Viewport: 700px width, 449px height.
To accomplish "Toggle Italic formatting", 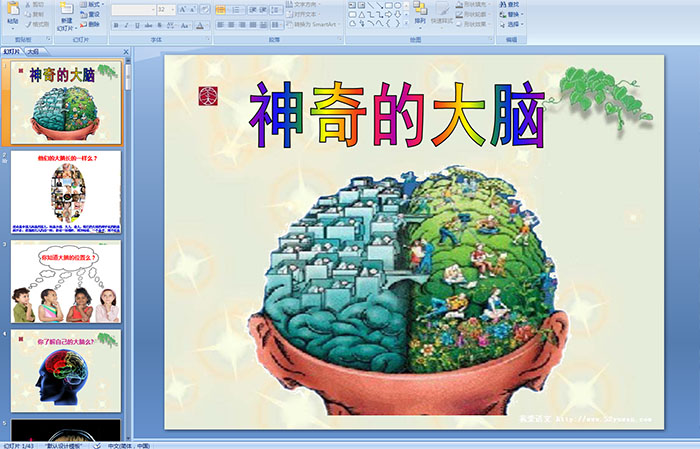I will [x=126, y=25].
